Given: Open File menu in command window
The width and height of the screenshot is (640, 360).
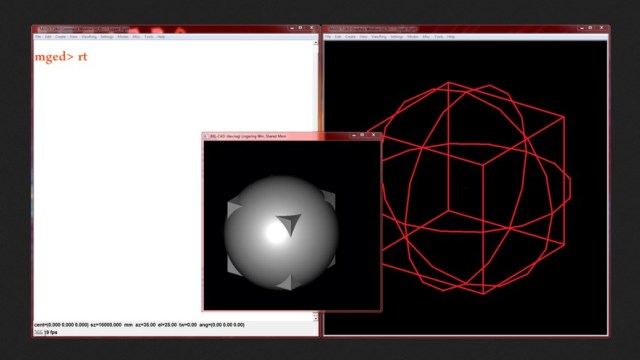Looking at the screenshot, I should coord(38,37).
